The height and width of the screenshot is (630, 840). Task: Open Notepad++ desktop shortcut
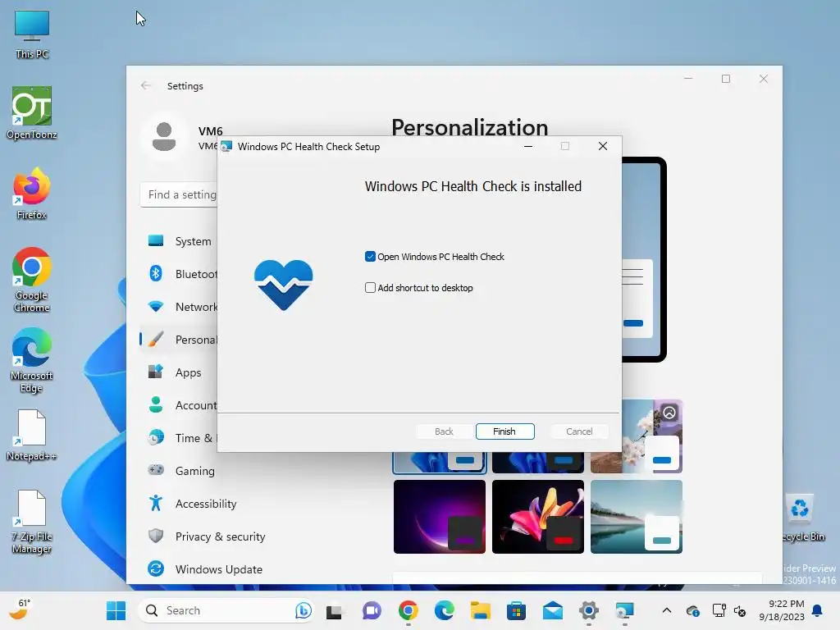[x=32, y=435]
